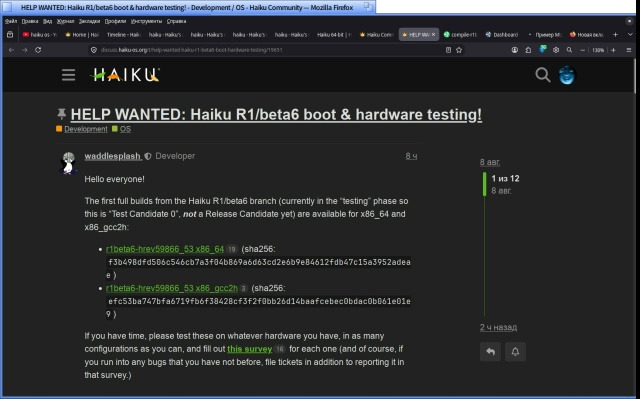Open waddlesplash's username link
Image resolution: width=640 pixels, height=399 pixels.
click(113, 156)
